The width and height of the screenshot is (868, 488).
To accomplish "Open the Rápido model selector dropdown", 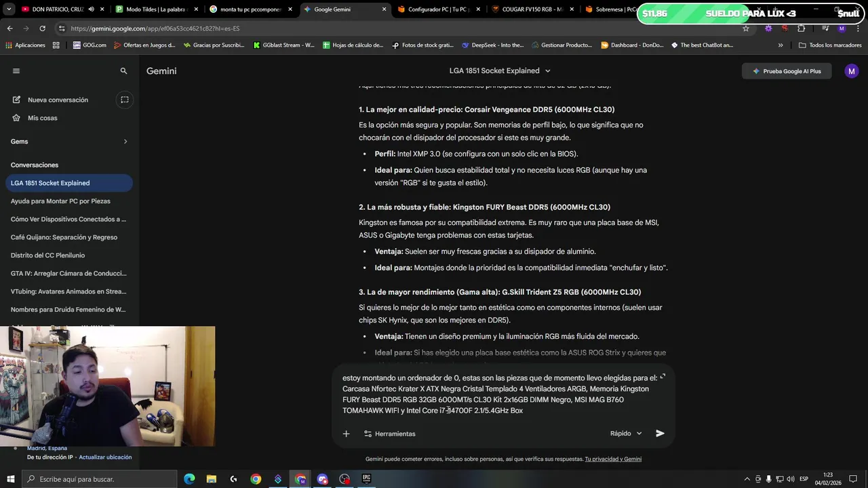I will click(625, 433).
